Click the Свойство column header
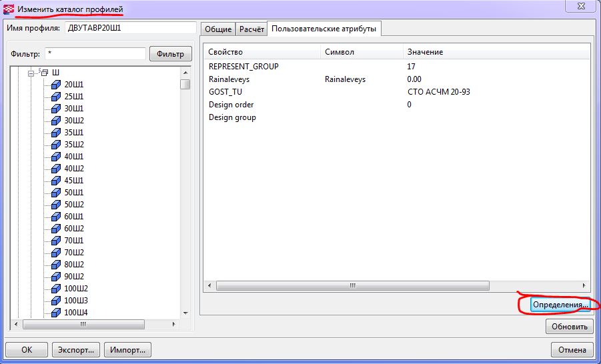The image size is (601, 364). tap(263, 52)
